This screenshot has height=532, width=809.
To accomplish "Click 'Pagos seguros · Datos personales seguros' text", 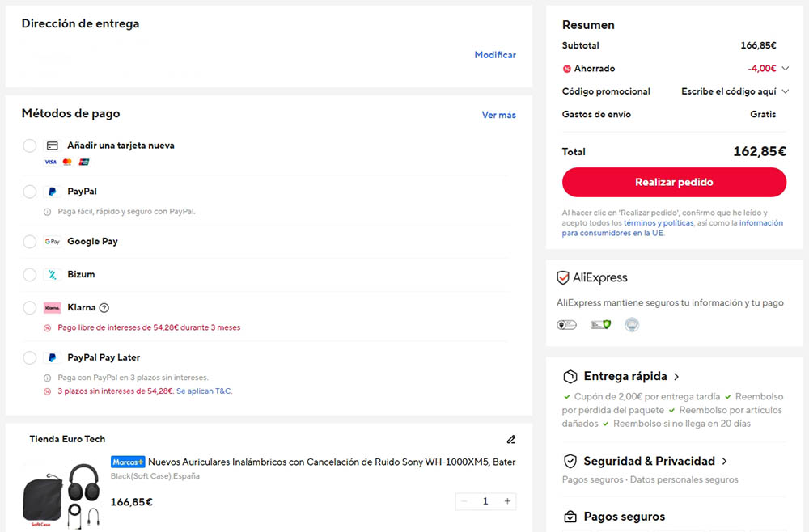I will pyautogui.click(x=650, y=480).
